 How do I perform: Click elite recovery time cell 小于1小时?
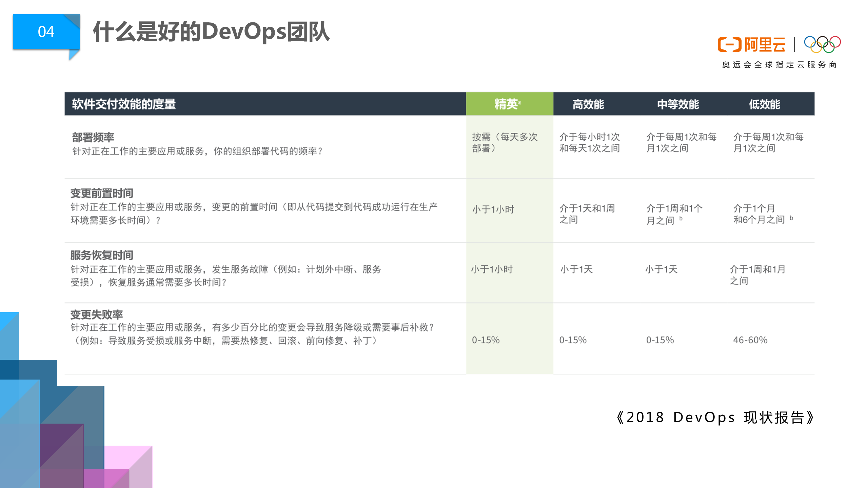(x=492, y=269)
